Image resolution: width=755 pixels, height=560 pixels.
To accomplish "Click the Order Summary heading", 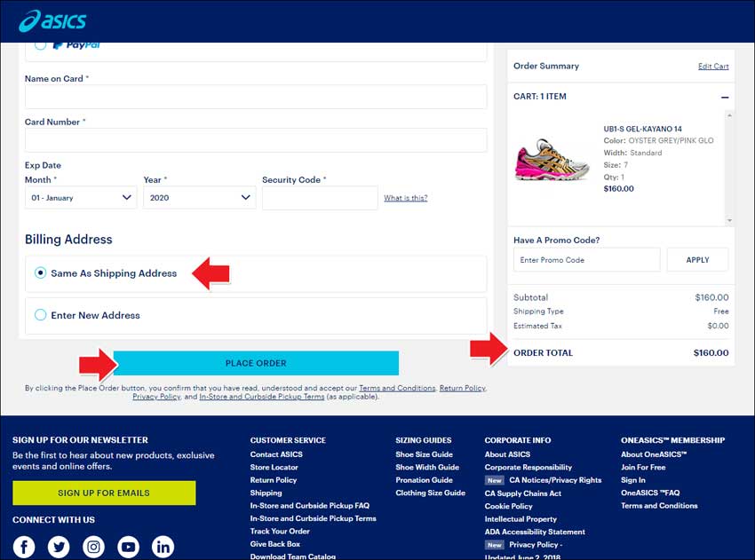I will [x=546, y=66].
